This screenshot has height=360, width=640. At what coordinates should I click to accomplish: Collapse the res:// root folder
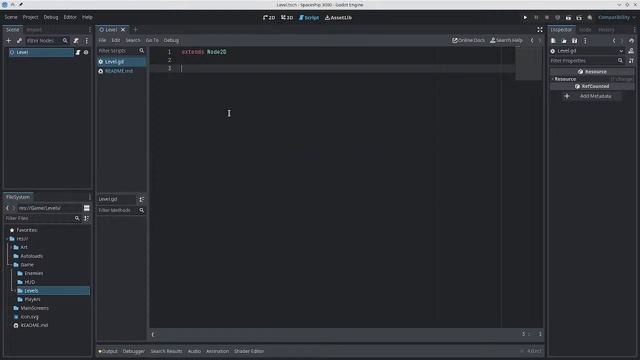pyautogui.click(x=7, y=239)
